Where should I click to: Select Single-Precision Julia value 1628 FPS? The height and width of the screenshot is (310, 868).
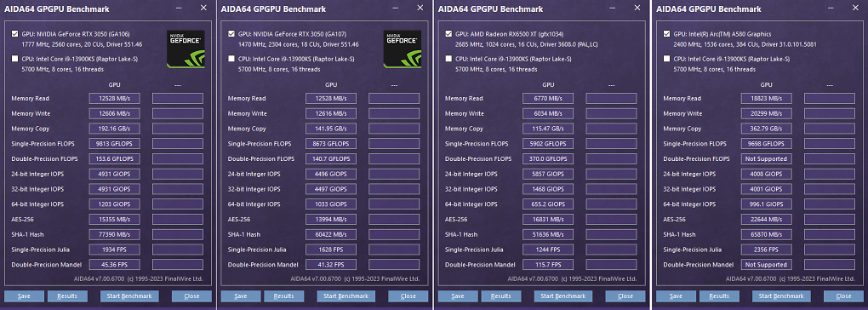330,250
